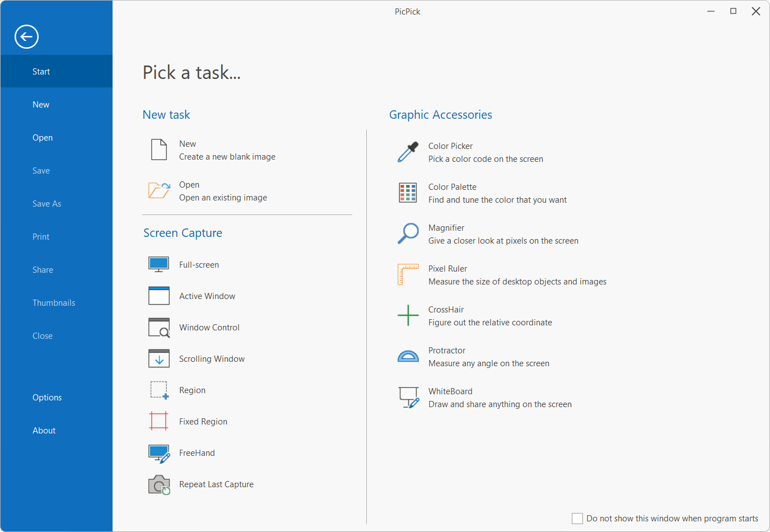This screenshot has width=770, height=532.
Task: Click the 'Open an existing image' task
Action: pos(223,198)
